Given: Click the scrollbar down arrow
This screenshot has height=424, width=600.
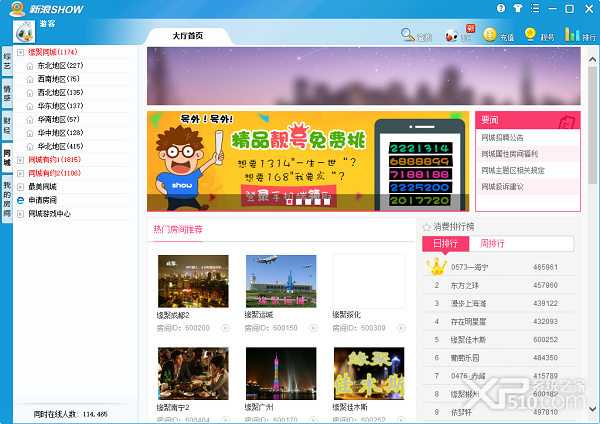Looking at the screenshot, I should click(592, 408).
